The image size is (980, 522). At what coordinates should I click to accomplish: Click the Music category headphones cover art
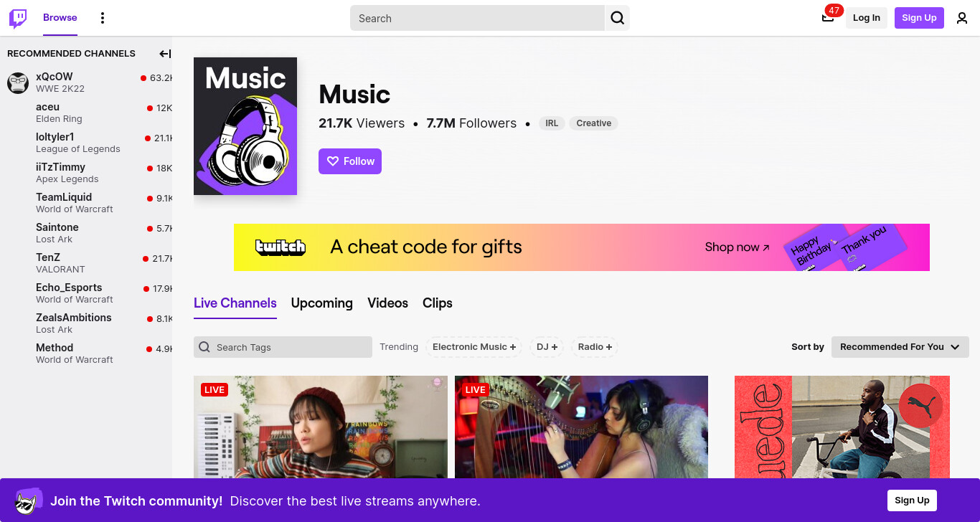(245, 126)
